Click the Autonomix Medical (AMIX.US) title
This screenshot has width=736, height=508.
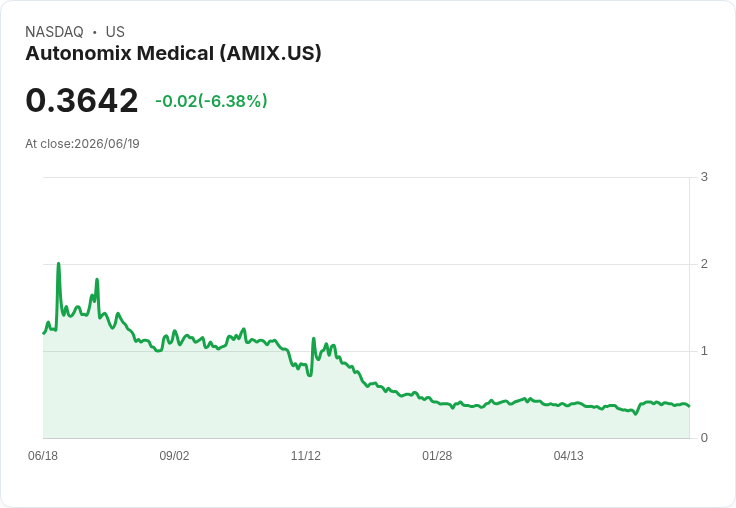[173, 53]
